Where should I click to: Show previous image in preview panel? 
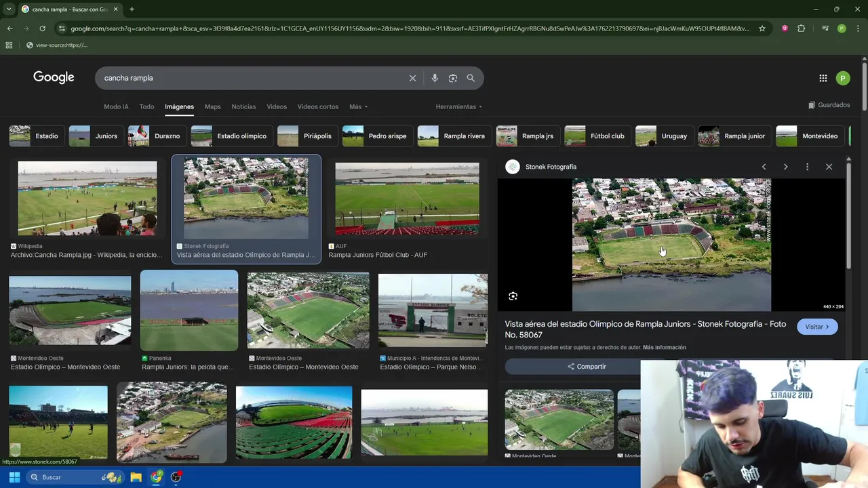(x=764, y=167)
